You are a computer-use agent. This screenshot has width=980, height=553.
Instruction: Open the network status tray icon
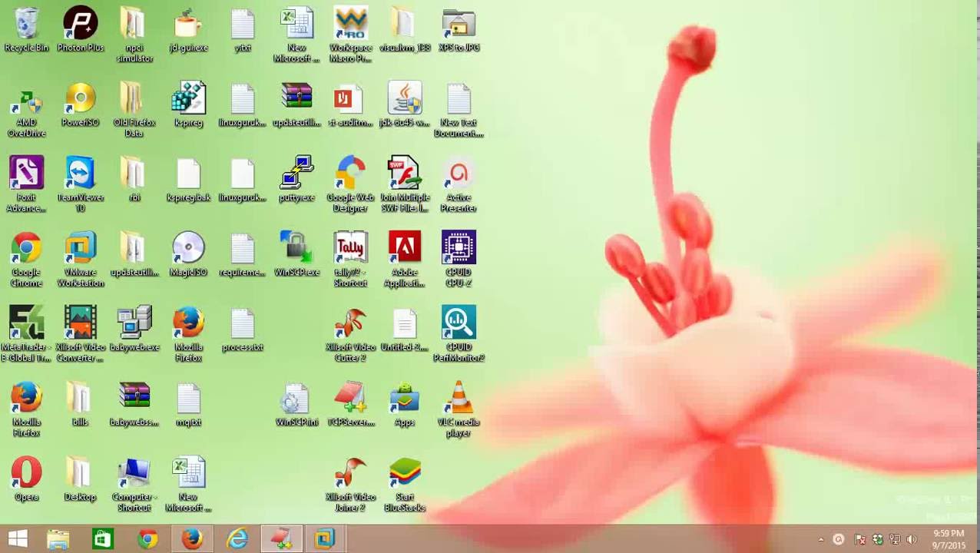point(894,539)
